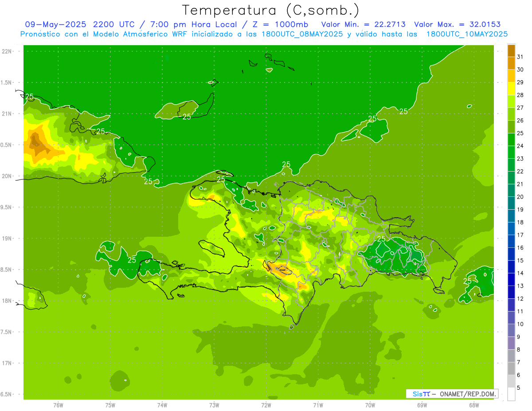Click the '24' color bar label
This screenshot has width=532, height=411.
click(520, 146)
